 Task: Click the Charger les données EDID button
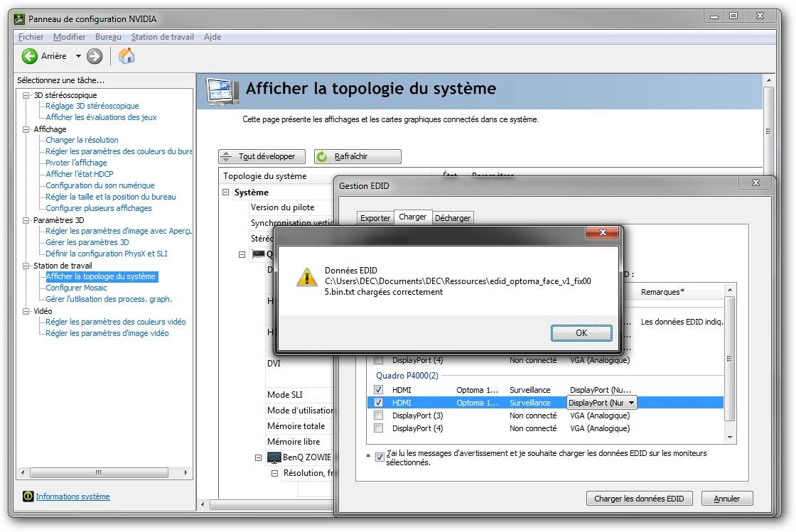click(x=639, y=499)
